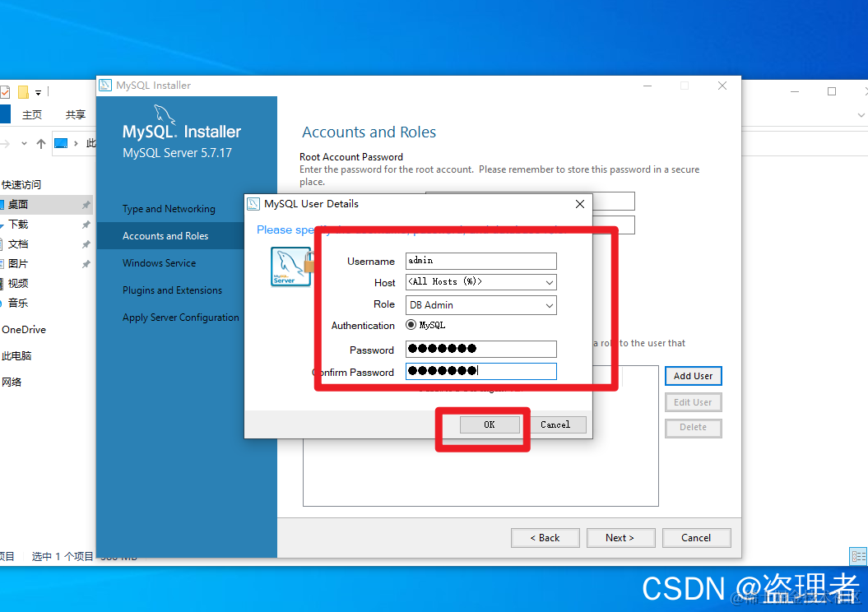Maximize the File Explorer window
Viewport: 868px width, 612px height.
click(x=832, y=91)
